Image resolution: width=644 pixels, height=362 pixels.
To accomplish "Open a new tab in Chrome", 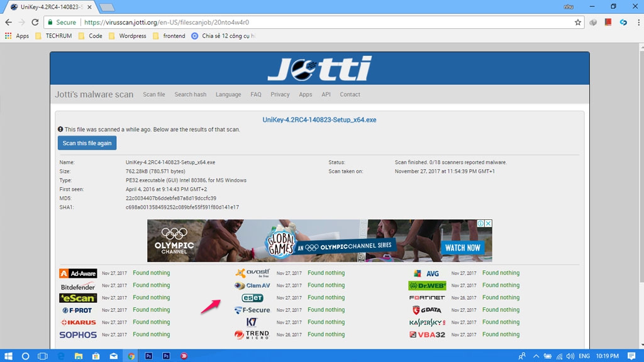I will click(107, 8).
